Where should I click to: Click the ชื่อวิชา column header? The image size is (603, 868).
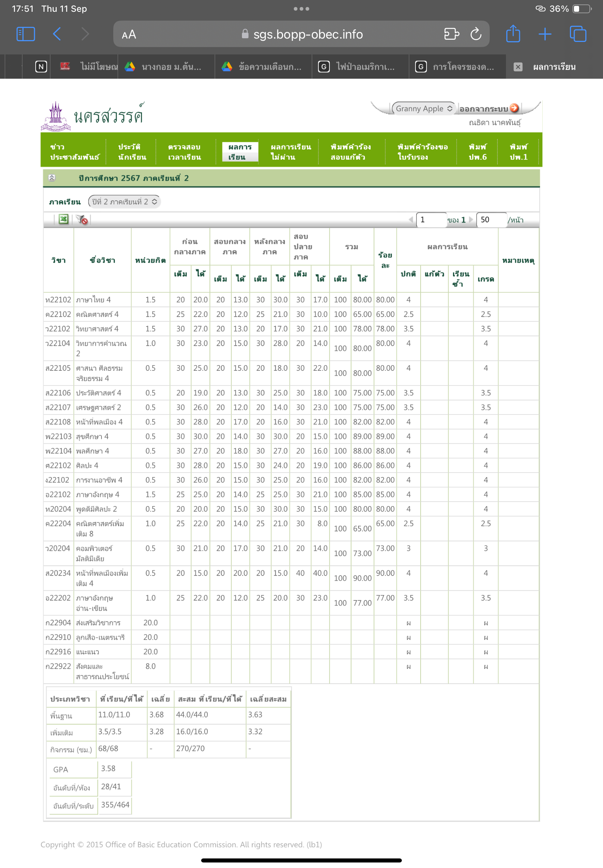(x=102, y=260)
